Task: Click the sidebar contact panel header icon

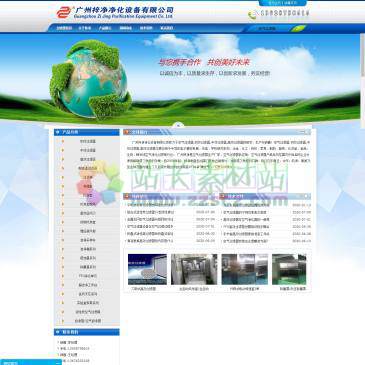Action: coord(58,332)
